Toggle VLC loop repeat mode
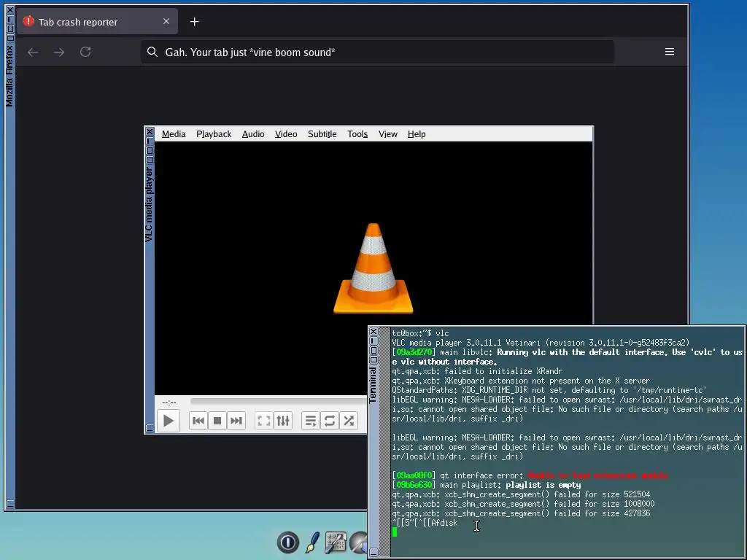The height and width of the screenshot is (560, 747). 330,421
